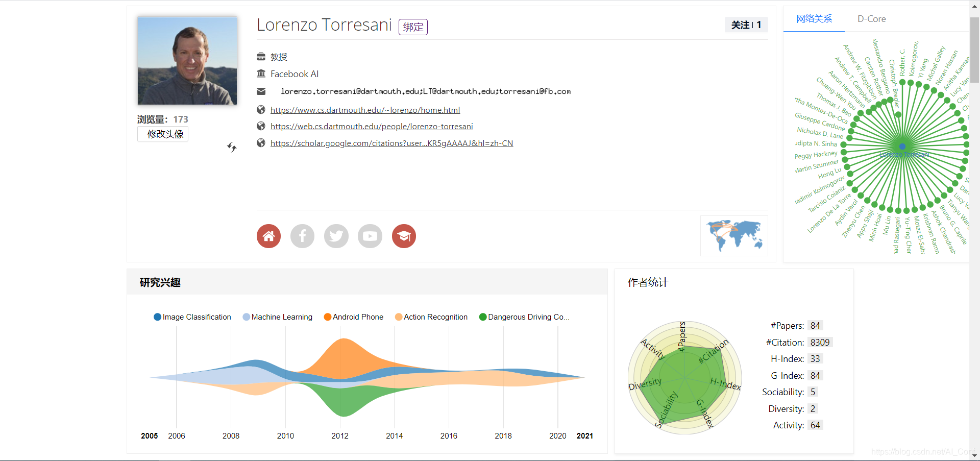Toggle Action Recognition legend entry
This screenshot has height=461, width=980.
[x=431, y=317]
